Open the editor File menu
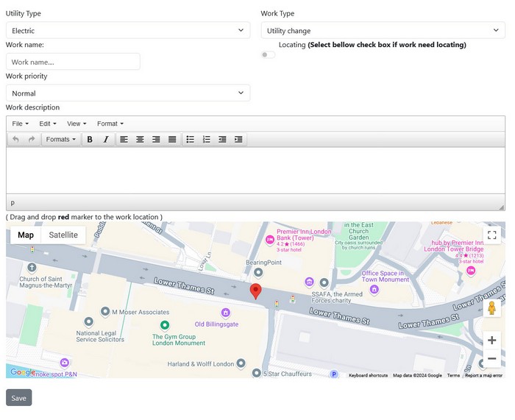Screen dimensions: 515x420 pyautogui.click(x=21, y=124)
